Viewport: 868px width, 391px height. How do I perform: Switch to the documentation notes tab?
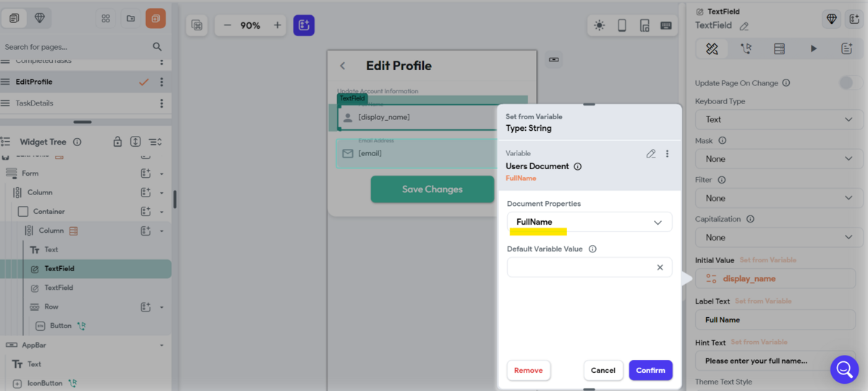[846, 48]
